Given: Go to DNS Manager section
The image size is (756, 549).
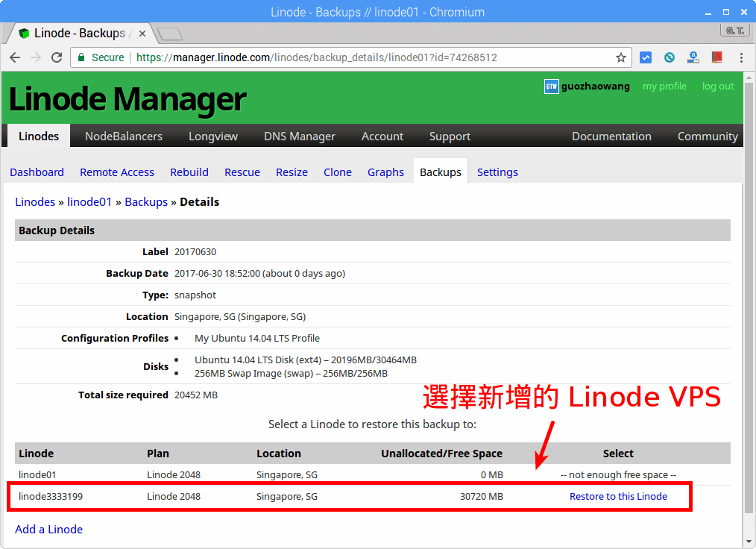Looking at the screenshot, I should click(300, 136).
